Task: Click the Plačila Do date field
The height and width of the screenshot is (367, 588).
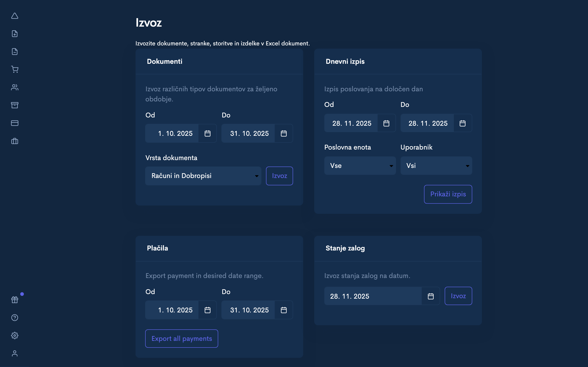Action: [249, 310]
